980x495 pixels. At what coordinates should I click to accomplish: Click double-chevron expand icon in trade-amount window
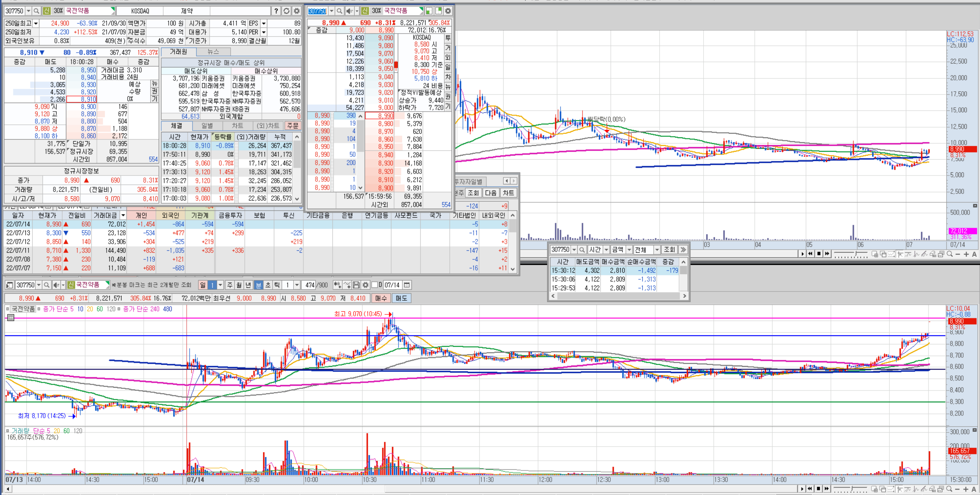683,250
